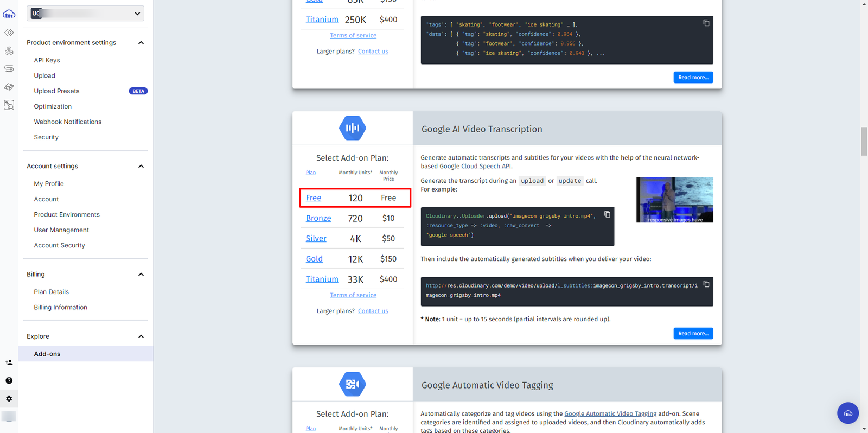
Task: Open the Upload settings page
Action: (44, 76)
